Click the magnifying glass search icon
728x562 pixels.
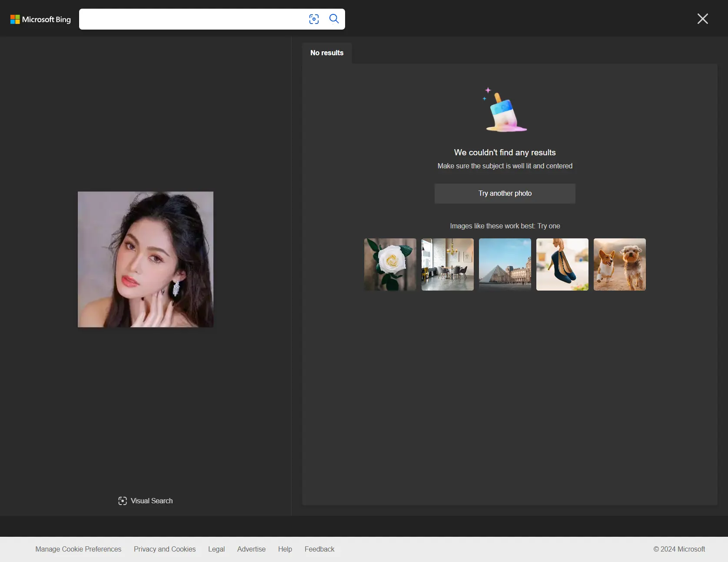click(334, 19)
